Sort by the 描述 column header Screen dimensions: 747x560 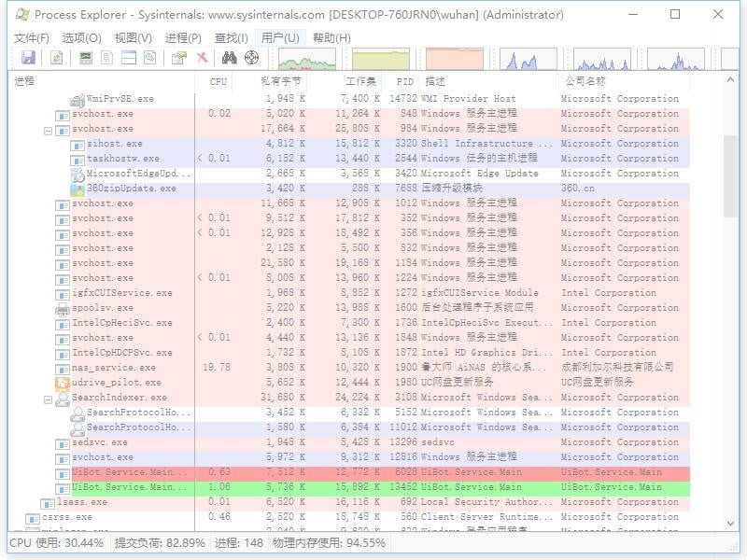(488, 81)
